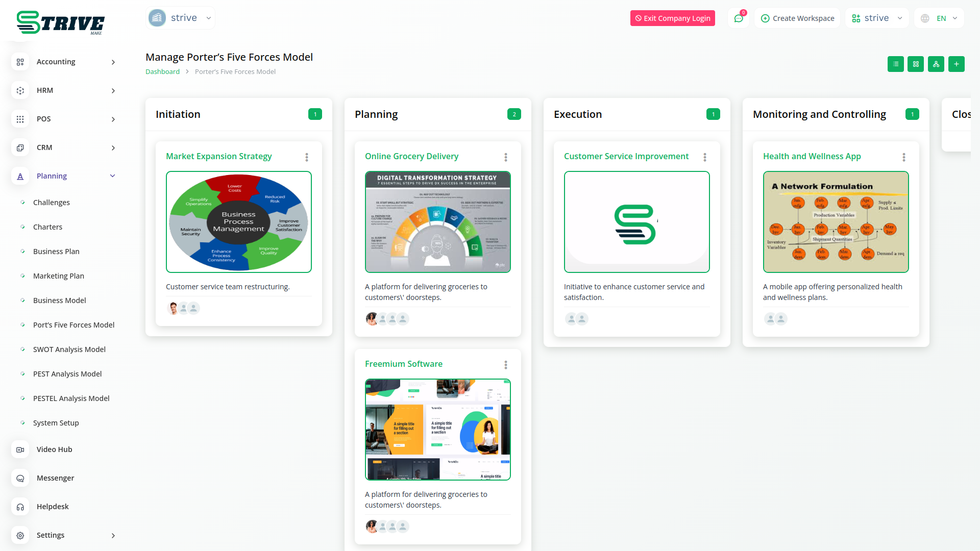Open the hierarchy tree view icon

click(936, 64)
